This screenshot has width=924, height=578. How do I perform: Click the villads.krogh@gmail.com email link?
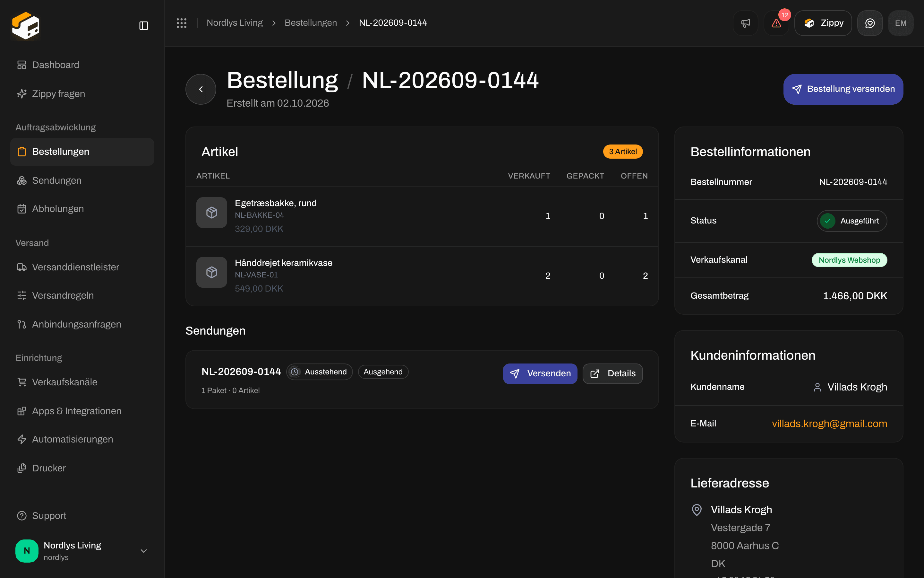[x=829, y=424]
